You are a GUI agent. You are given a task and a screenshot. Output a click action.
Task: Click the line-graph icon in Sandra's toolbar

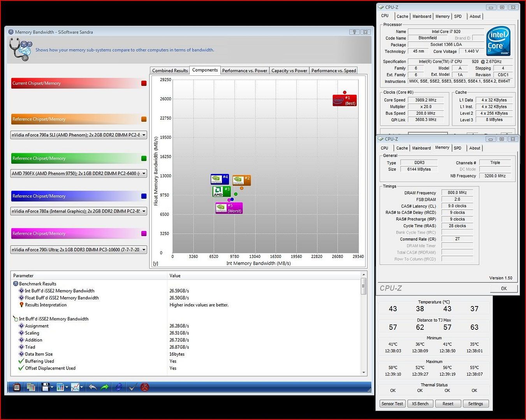75,387
